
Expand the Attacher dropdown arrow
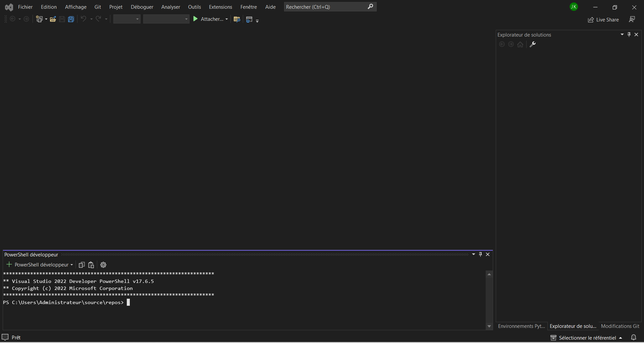(x=227, y=19)
